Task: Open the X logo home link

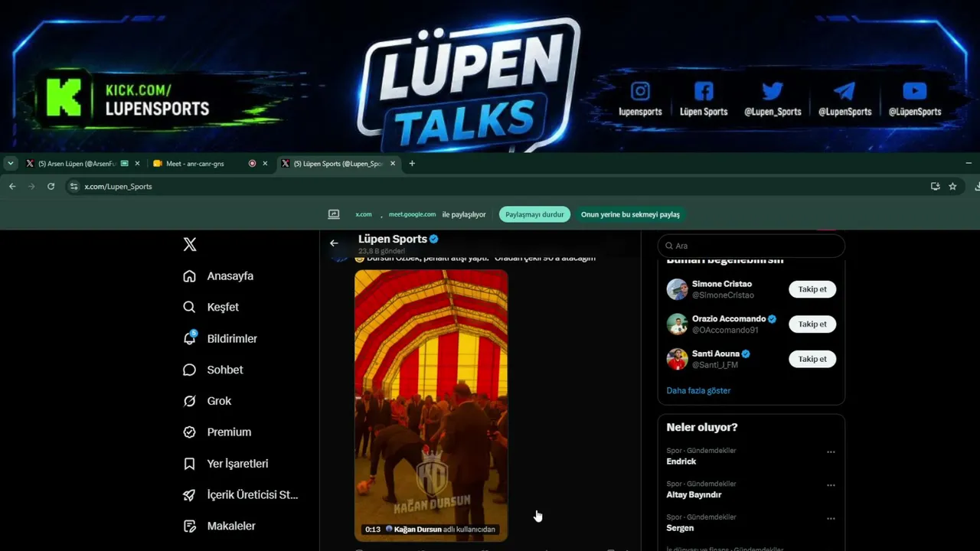Action: pos(190,245)
